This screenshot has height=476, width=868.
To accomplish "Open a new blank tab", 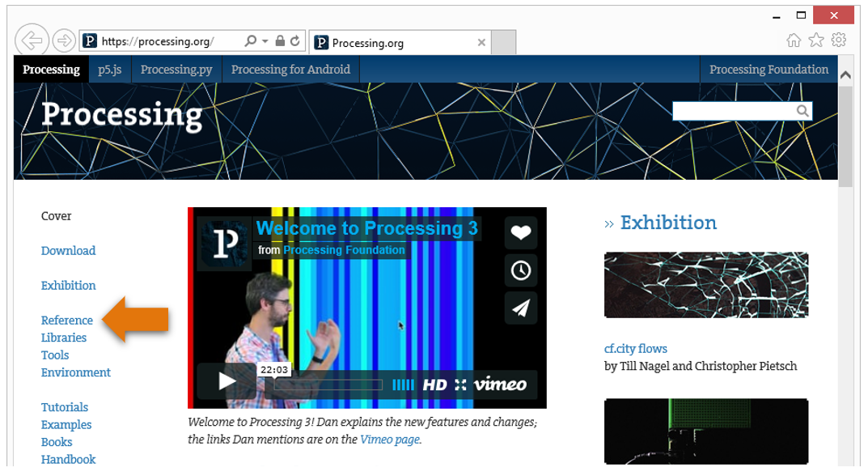I will 504,42.
